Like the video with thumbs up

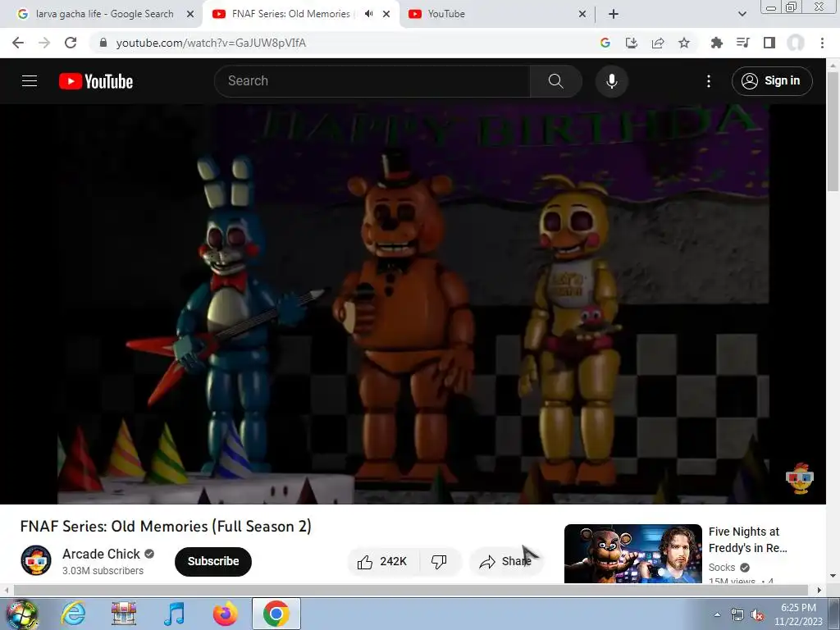[x=382, y=561]
